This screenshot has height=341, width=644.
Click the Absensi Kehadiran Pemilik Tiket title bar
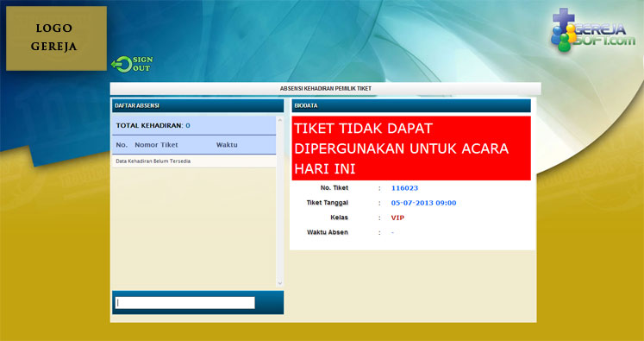tap(325, 88)
